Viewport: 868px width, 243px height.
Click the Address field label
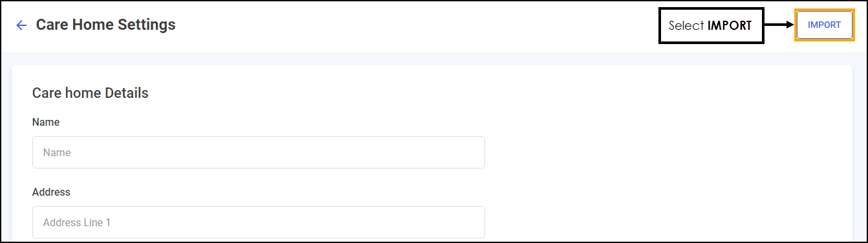[51, 192]
